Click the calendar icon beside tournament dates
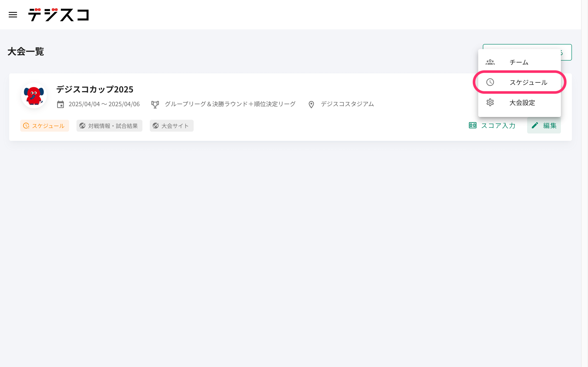 60,104
